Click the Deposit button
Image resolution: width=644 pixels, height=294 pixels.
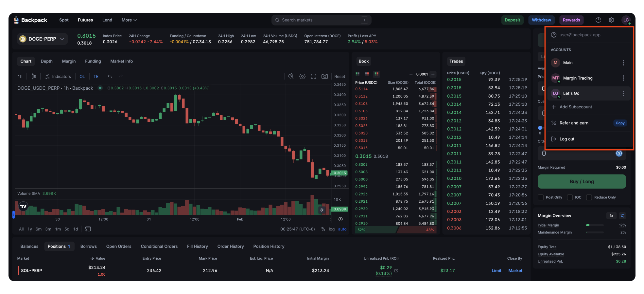pyautogui.click(x=512, y=20)
